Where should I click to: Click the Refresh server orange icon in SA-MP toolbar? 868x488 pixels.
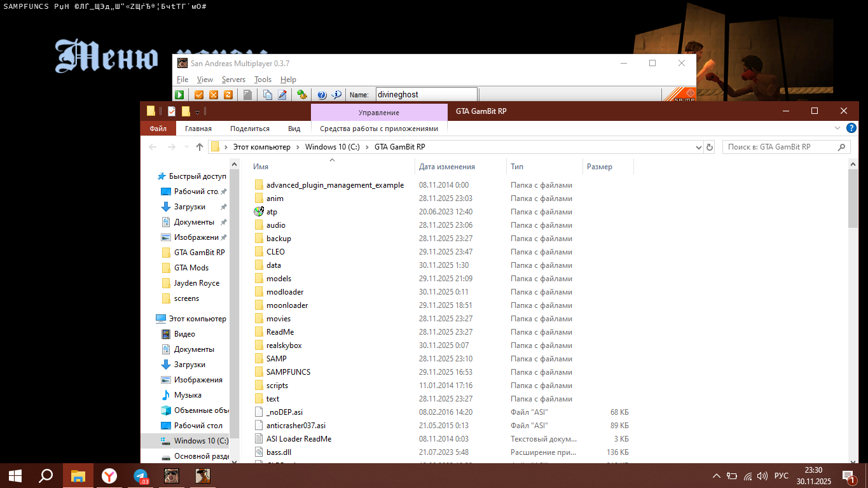(228, 95)
